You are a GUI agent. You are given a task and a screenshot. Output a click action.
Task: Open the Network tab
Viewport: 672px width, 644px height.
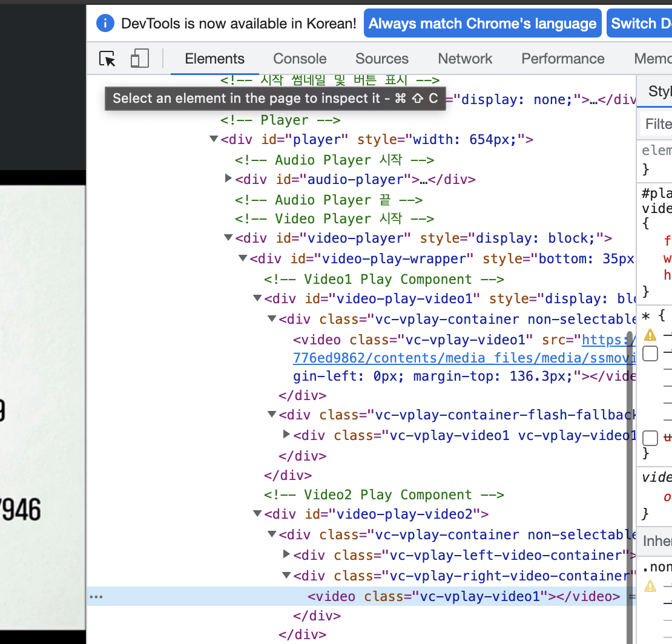click(x=465, y=59)
